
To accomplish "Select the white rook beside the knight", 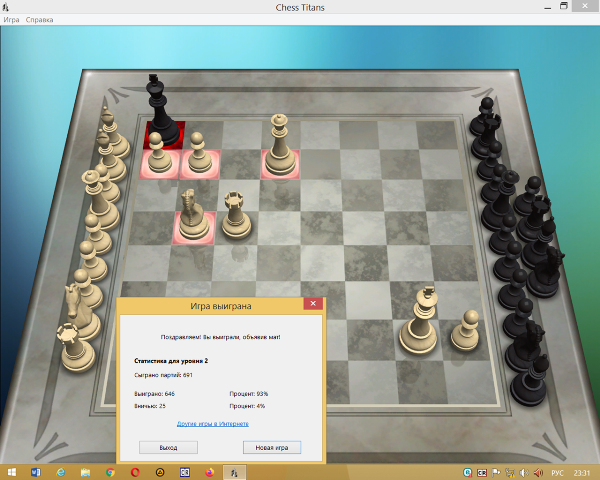I will pyautogui.click(x=236, y=213).
